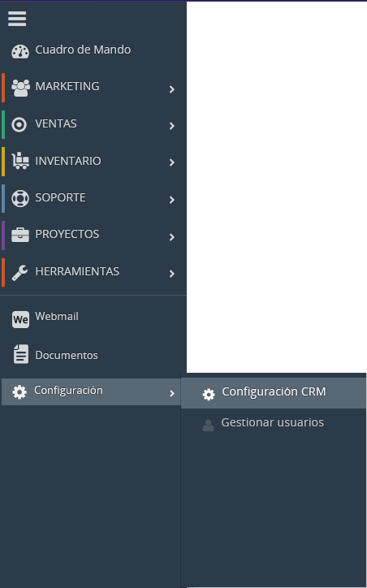
Task: Click the Ventas target icon
Action: [x=19, y=124]
